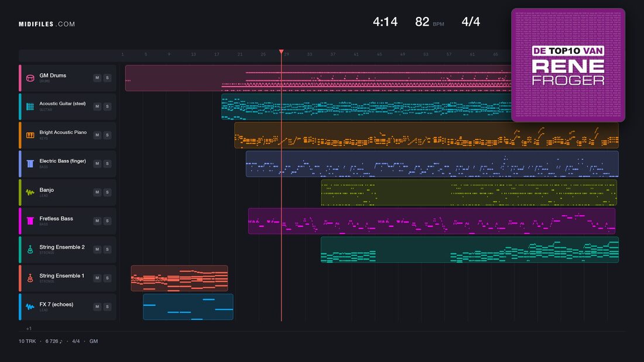Click the Electric Bass (finger) track icon
Image resolution: width=644 pixels, height=362 pixels.
tap(30, 164)
